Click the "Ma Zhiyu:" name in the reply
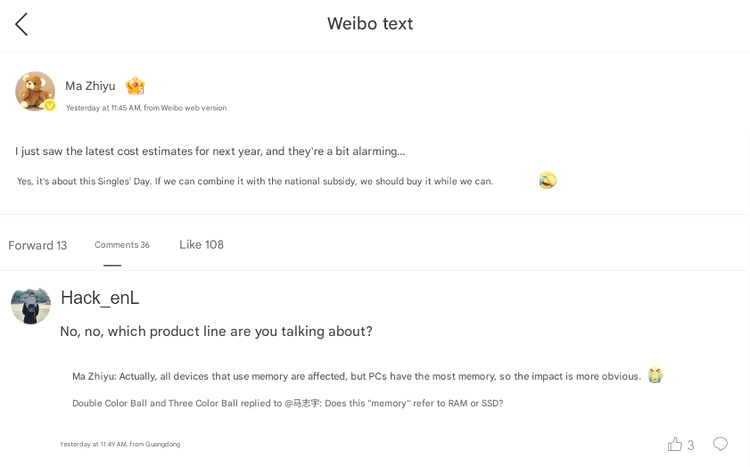Image resolution: width=750 pixels, height=467 pixels. pos(95,376)
